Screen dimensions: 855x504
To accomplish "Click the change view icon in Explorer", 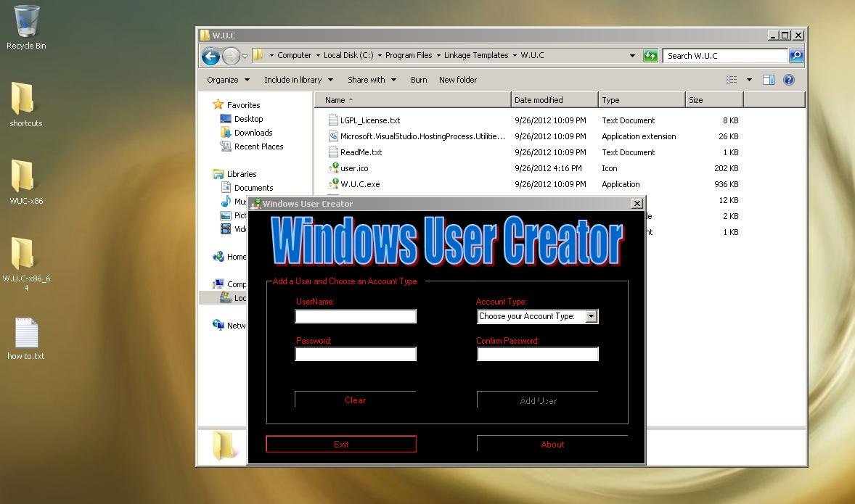I will click(x=732, y=80).
